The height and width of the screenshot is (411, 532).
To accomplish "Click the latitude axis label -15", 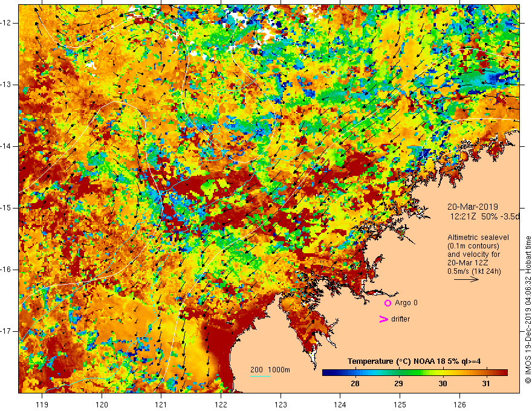I will pos(6,208).
